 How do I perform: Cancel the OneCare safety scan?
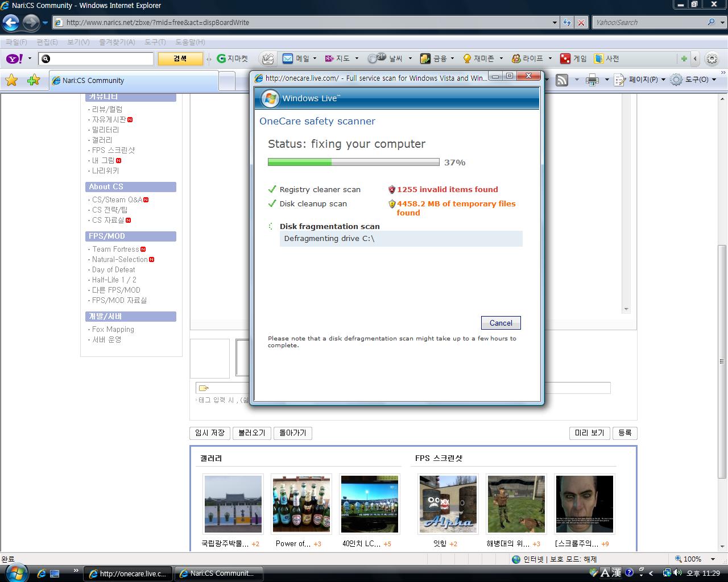pyautogui.click(x=500, y=323)
